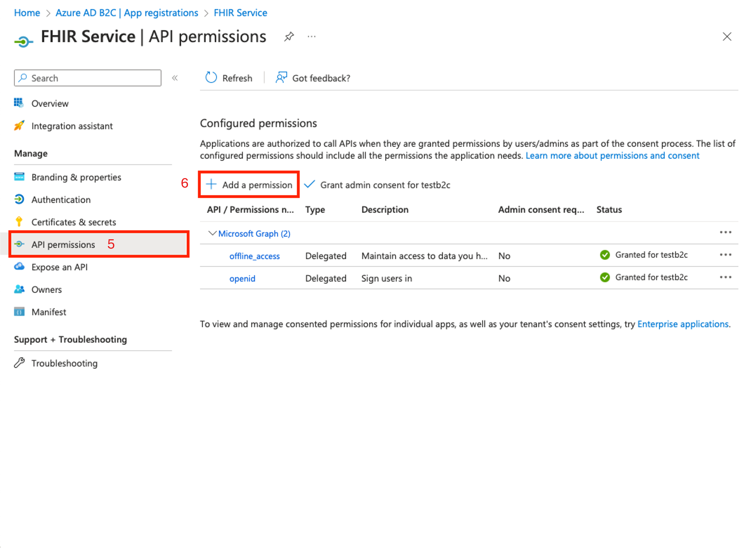The height and width of the screenshot is (560, 751).
Task: Pin the FHIR Service page
Action: (289, 36)
